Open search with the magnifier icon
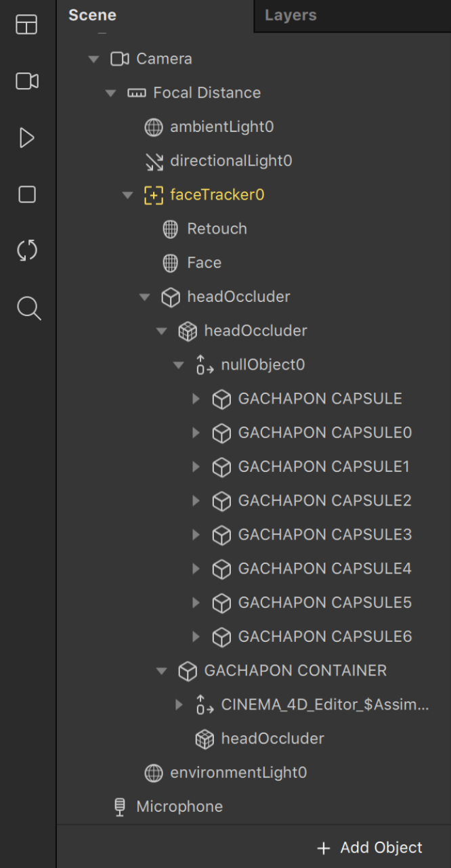The width and height of the screenshot is (451, 868). pyautogui.click(x=28, y=308)
